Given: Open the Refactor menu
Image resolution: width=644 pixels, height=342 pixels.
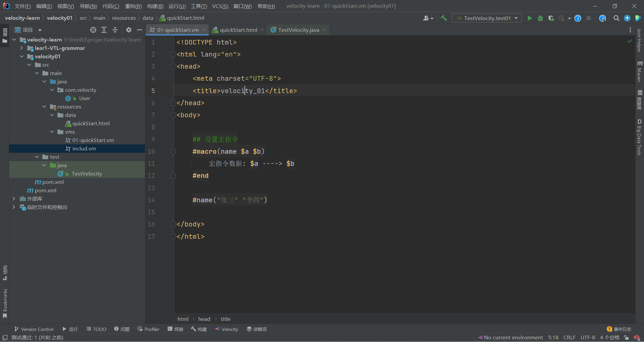Looking at the screenshot, I should pos(133,6).
